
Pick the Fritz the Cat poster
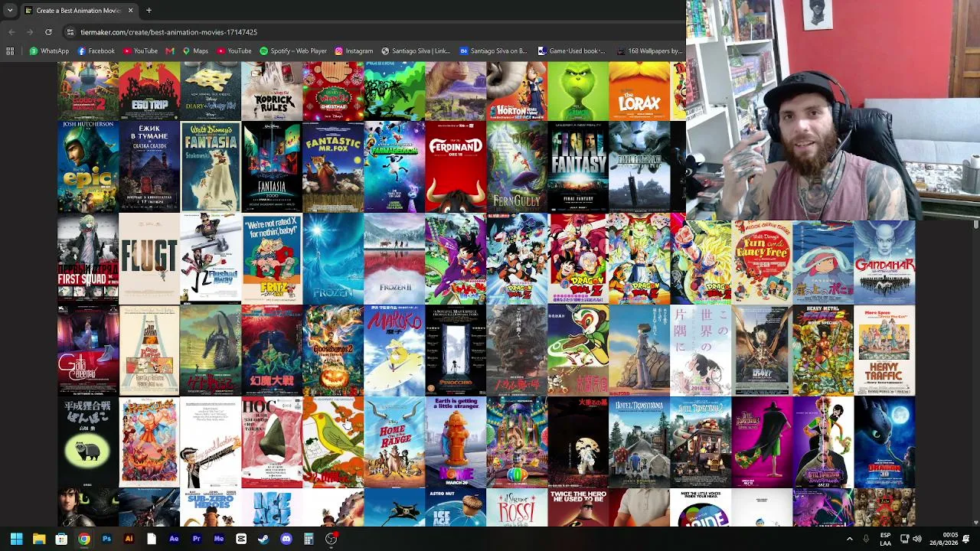click(x=272, y=259)
